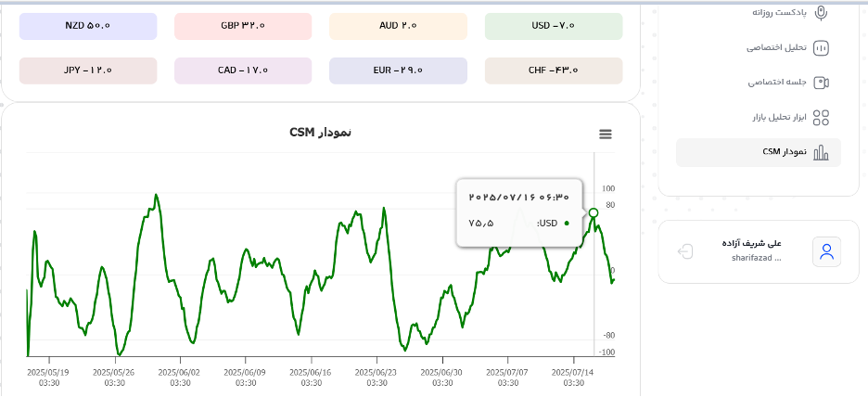Click the user profile avatar icon

[x=826, y=252]
